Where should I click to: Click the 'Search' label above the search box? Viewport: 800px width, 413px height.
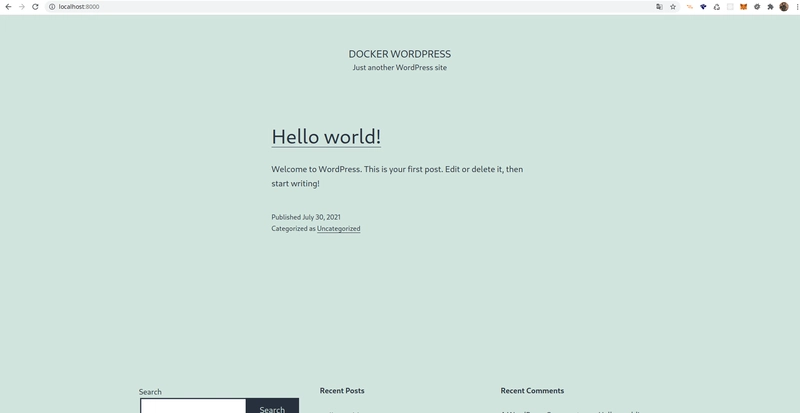[x=150, y=392]
